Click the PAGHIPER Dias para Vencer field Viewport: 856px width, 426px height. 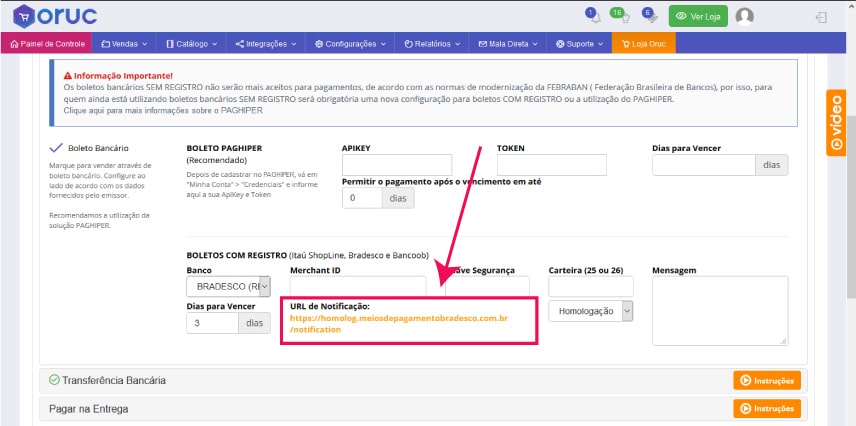704,165
